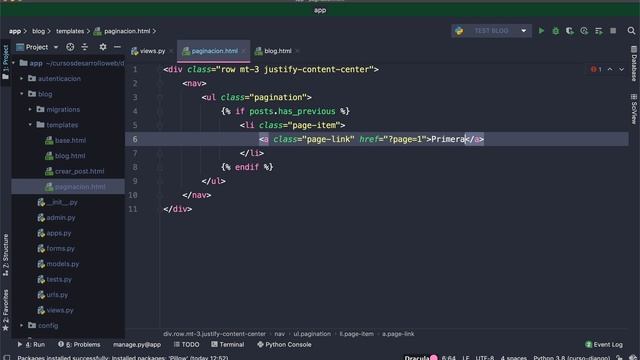The image size is (640, 360).
Task: Click the error indicator in editor
Action: pyautogui.click(x=596, y=69)
